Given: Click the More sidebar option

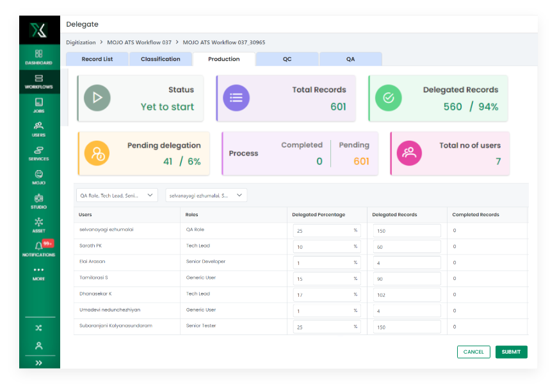Looking at the screenshot, I should tap(39, 269).
